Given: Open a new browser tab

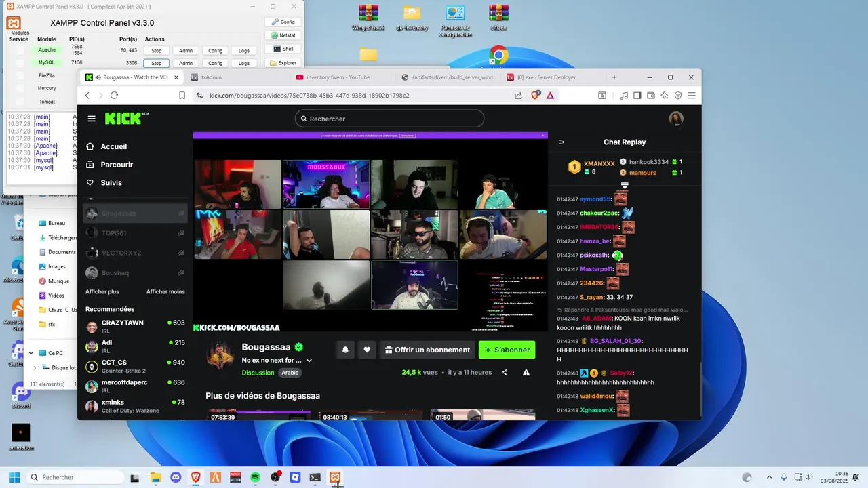Looking at the screenshot, I should [614, 77].
